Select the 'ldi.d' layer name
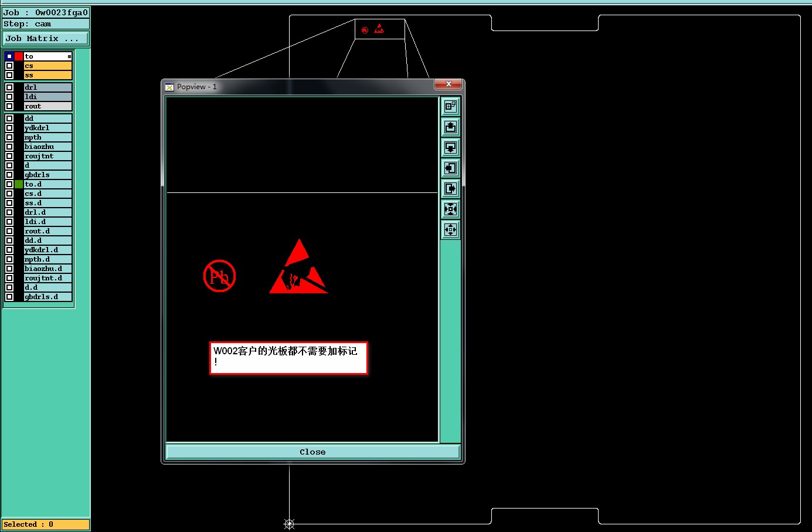This screenshot has width=812, height=532. (x=47, y=222)
